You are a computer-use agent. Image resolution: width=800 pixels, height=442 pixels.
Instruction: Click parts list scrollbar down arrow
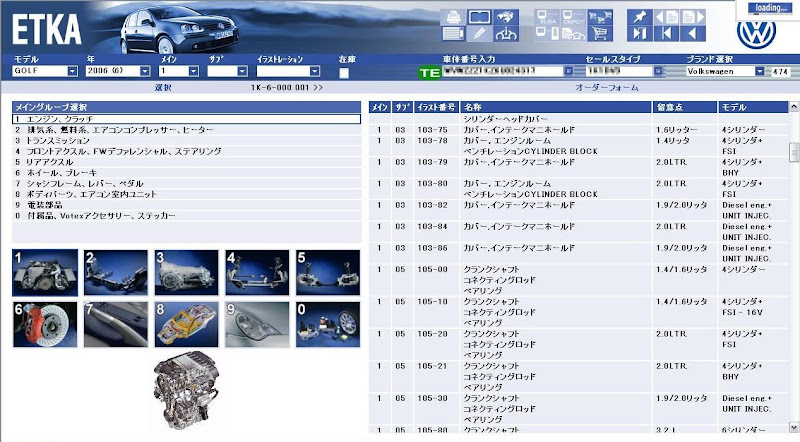(793, 427)
